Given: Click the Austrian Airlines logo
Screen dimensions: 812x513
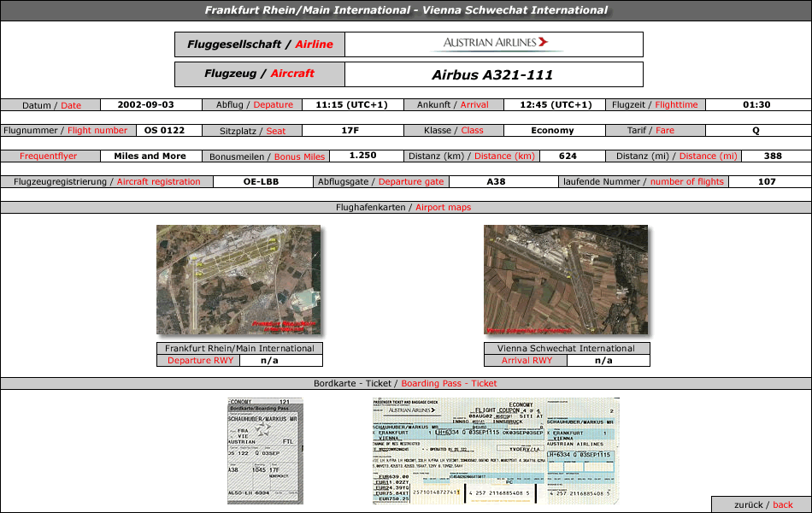Looking at the screenshot, I should pos(496,44).
